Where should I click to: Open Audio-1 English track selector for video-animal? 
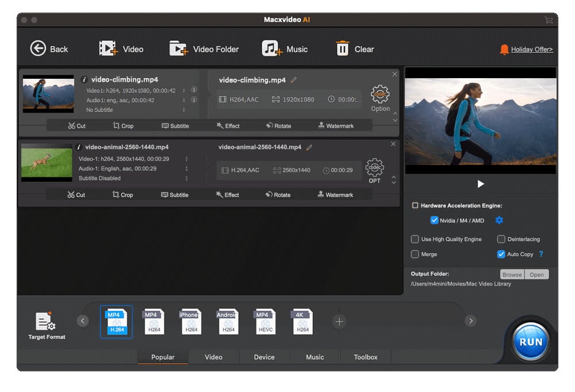tap(186, 168)
